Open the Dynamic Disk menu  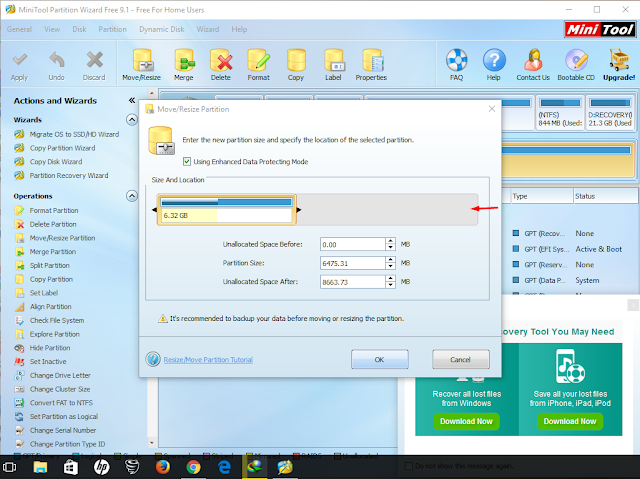[162, 29]
